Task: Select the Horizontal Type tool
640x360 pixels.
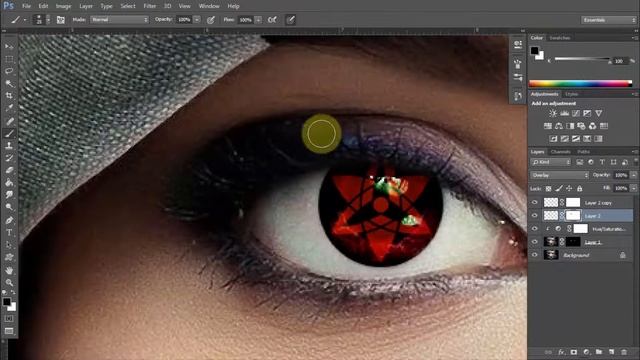Action: [x=9, y=233]
